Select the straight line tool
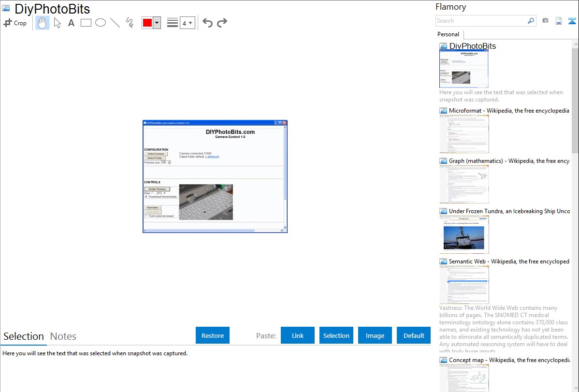579x392 pixels. 115,23
